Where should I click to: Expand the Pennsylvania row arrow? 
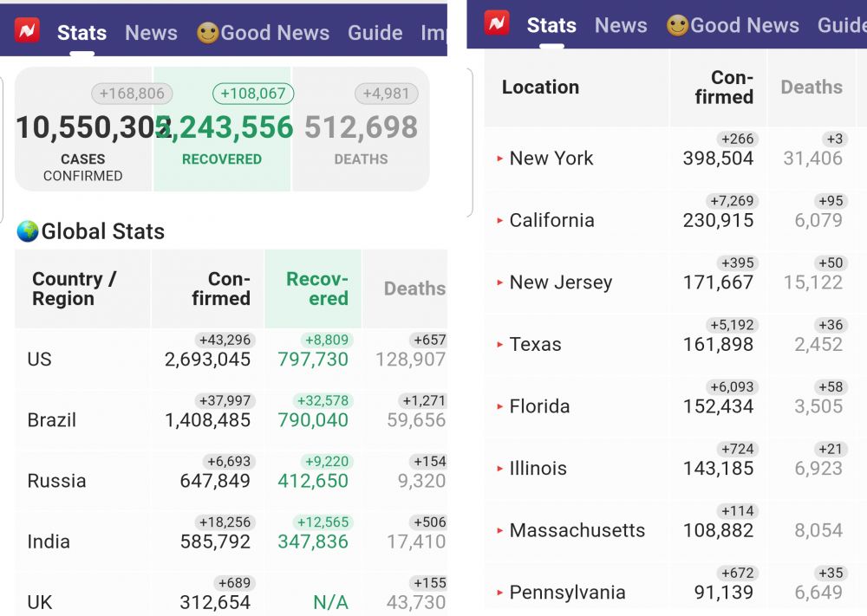pos(500,593)
